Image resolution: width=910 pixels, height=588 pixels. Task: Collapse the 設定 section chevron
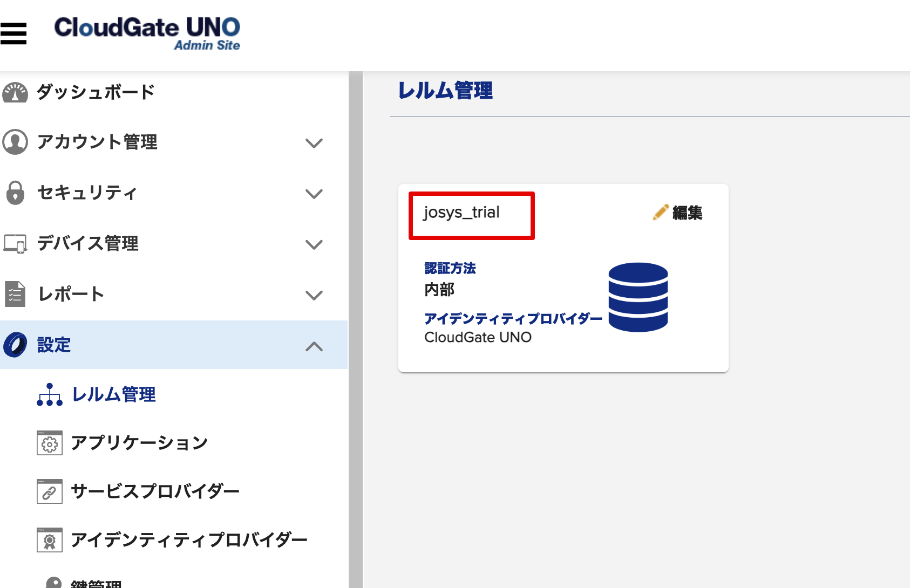pyautogui.click(x=314, y=346)
